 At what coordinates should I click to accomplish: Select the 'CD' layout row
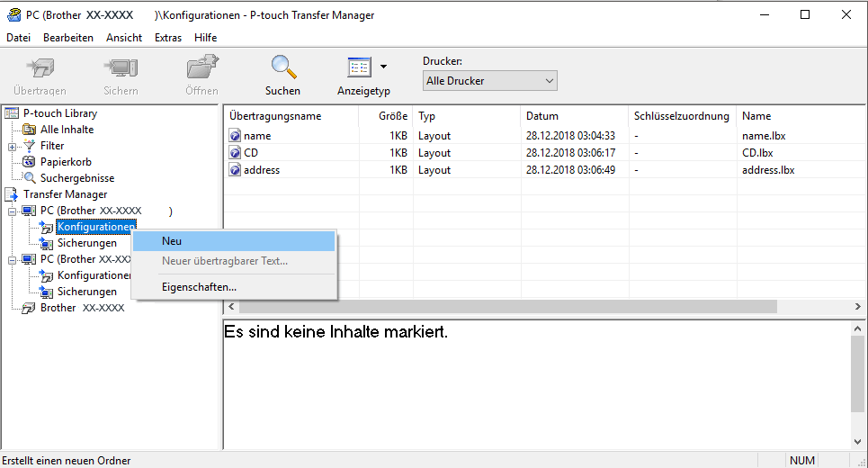click(544, 153)
